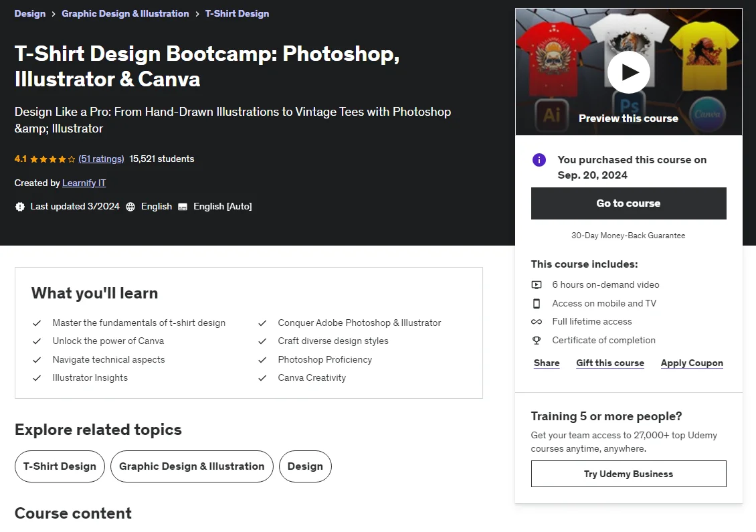Viewport: 756px width, 532px height.
Task: Click Apply Coupon
Action: tap(692, 363)
